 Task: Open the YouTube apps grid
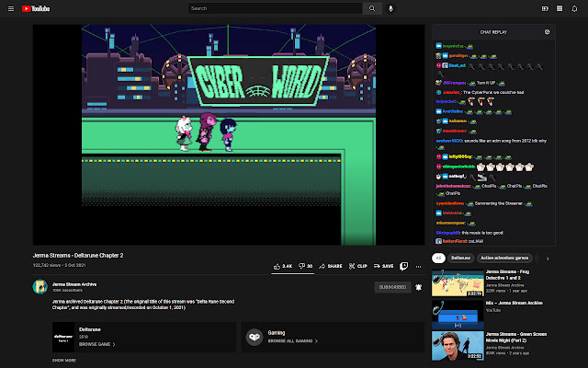[x=560, y=8]
